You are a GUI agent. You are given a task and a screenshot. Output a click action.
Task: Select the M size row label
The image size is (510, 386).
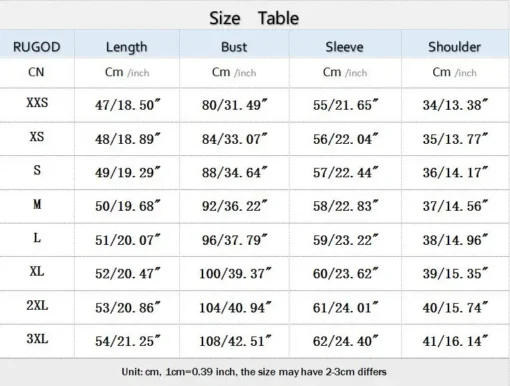click(37, 204)
